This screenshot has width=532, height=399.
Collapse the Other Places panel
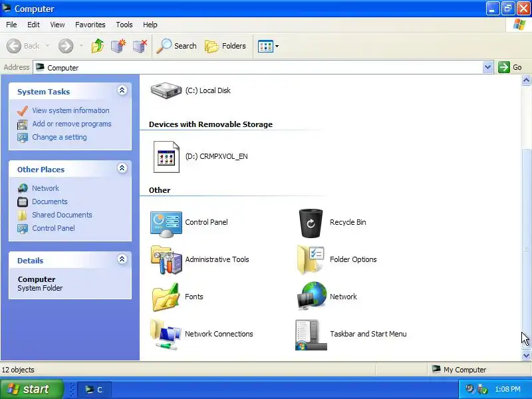[122, 168]
